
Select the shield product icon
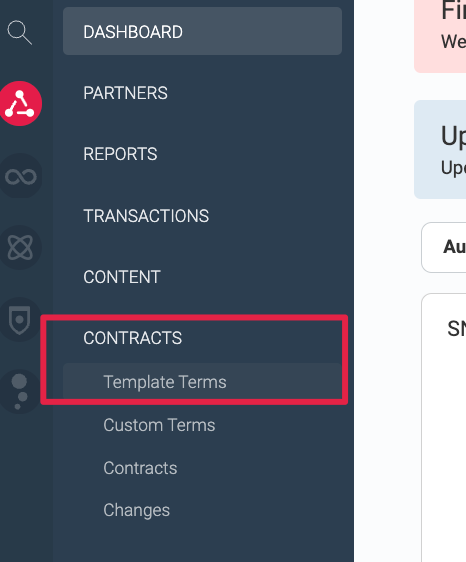coord(20,320)
